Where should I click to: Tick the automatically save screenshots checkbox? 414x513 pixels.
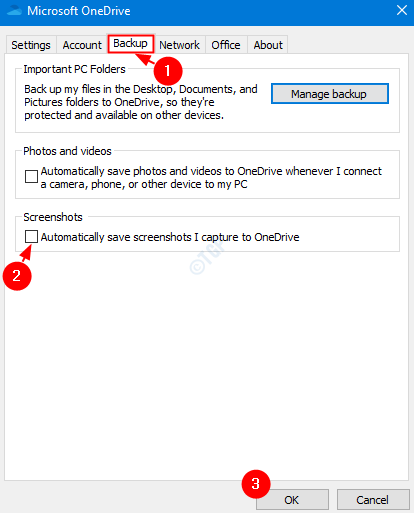tap(31, 237)
